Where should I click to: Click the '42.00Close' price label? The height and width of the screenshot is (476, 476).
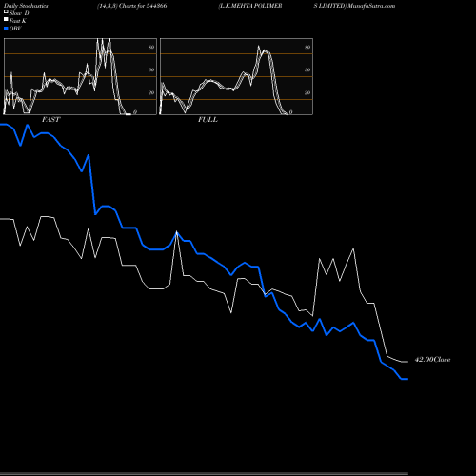(432, 360)
